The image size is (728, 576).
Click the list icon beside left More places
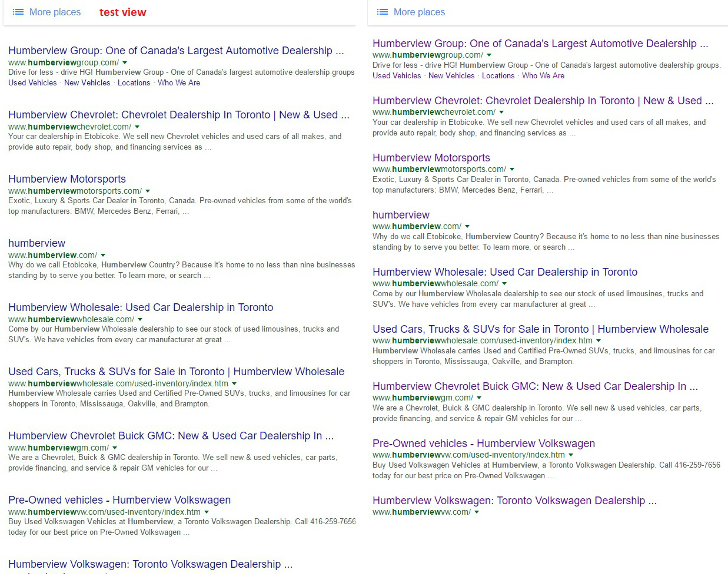point(18,12)
